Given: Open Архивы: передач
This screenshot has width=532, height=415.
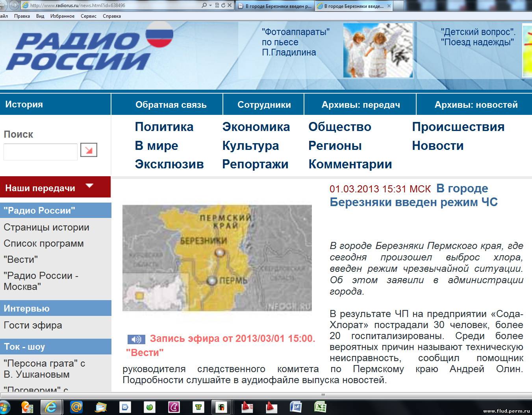Looking at the screenshot, I should click(x=361, y=105).
